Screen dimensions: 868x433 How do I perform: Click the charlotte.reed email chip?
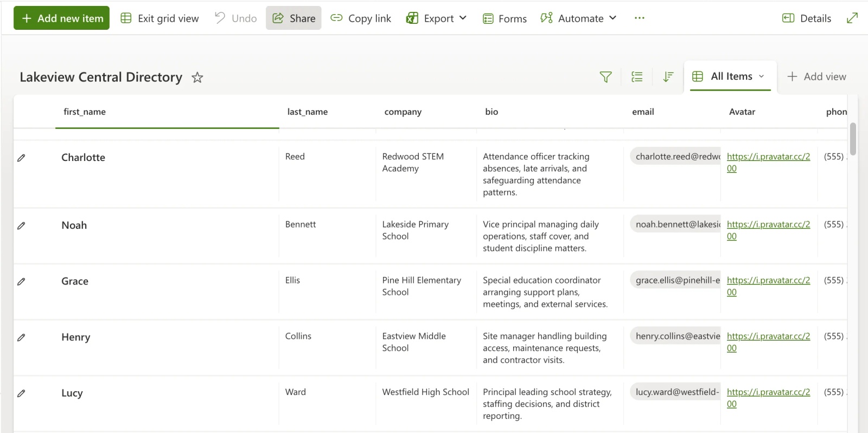click(675, 156)
